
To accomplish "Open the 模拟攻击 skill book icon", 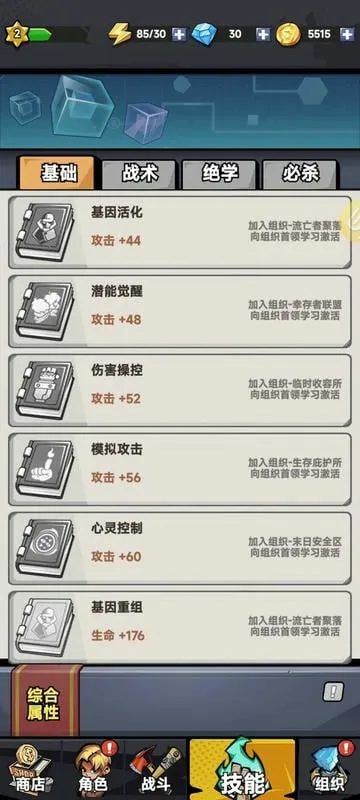I will click(x=44, y=469).
